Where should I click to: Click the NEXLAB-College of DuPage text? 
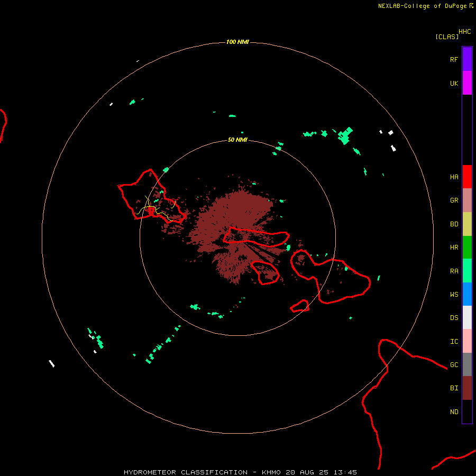422,6
